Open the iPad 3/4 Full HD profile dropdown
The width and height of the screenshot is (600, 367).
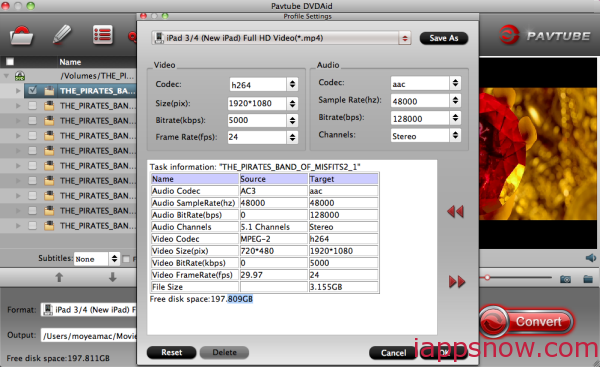click(281, 38)
